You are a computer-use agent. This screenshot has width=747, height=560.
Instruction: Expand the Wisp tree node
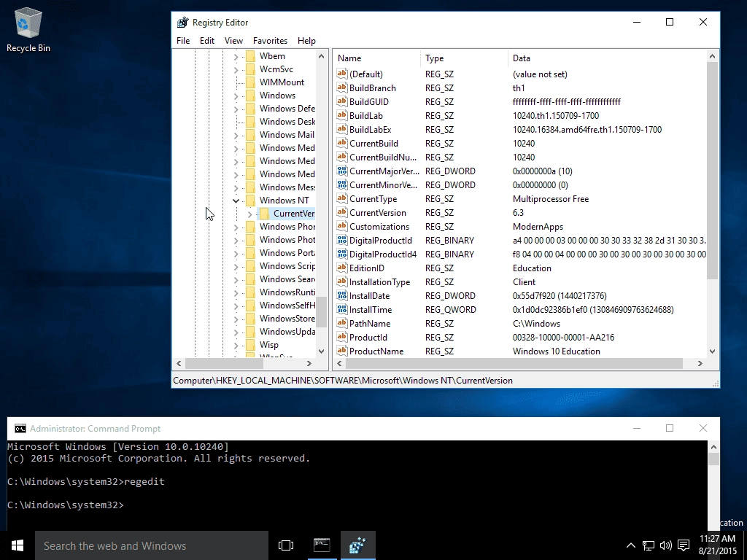236,345
